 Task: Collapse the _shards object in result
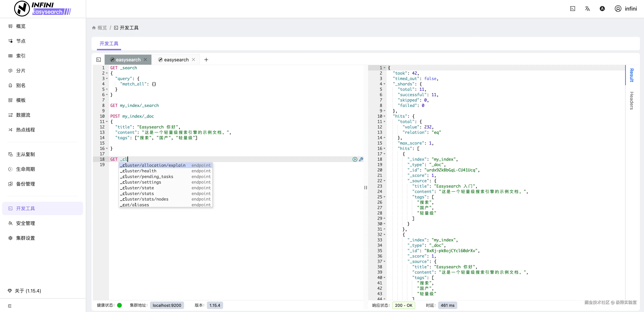tap(385, 84)
